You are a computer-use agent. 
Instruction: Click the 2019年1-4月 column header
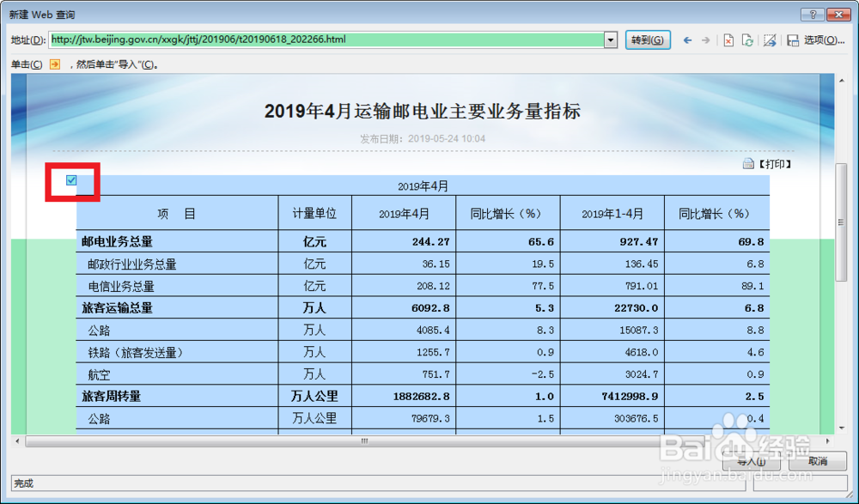coord(612,214)
